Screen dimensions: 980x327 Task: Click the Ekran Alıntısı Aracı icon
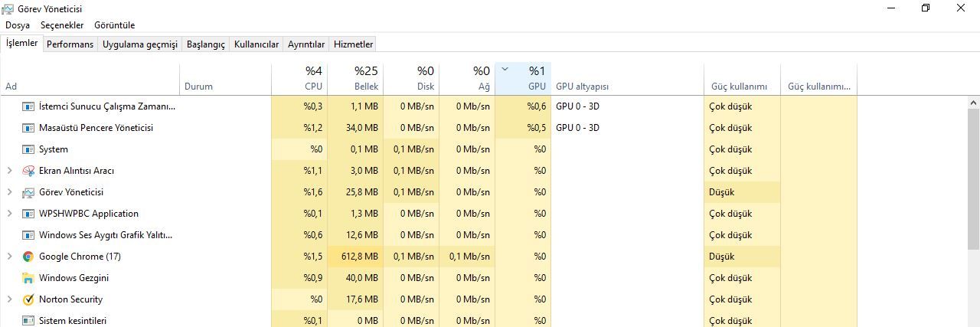click(x=28, y=171)
